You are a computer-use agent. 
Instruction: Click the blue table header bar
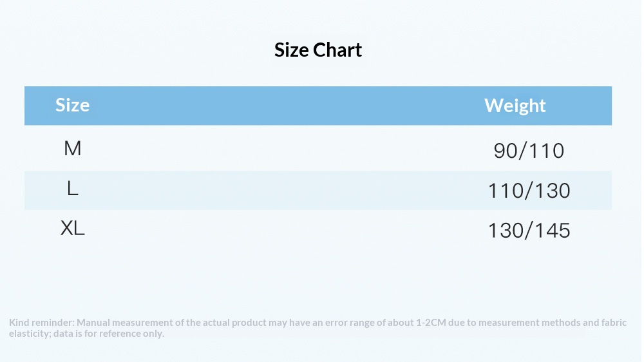[x=318, y=106]
